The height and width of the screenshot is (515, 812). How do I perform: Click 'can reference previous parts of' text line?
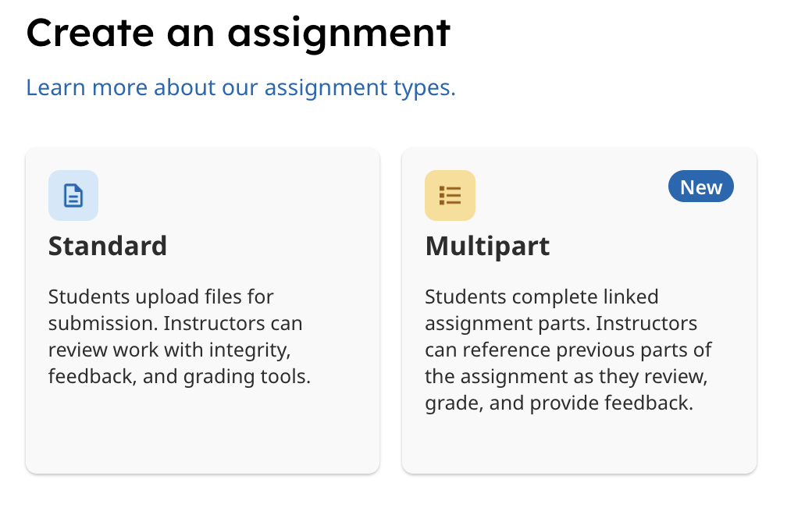click(x=568, y=350)
